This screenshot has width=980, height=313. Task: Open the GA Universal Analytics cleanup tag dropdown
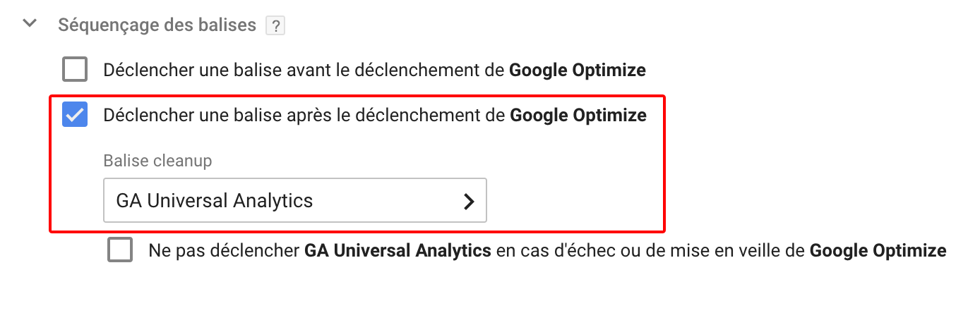tap(294, 202)
